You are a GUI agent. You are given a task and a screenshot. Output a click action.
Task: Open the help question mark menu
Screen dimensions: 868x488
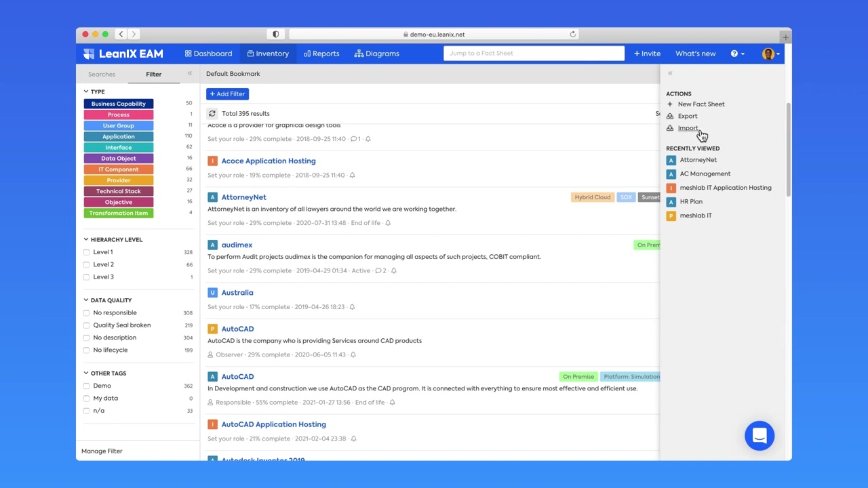pos(737,54)
